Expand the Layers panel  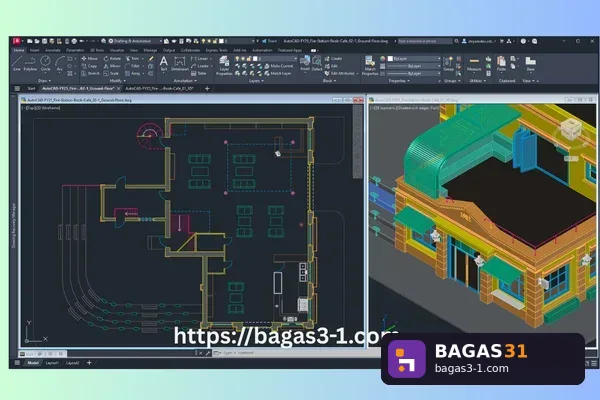[x=256, y=81]
